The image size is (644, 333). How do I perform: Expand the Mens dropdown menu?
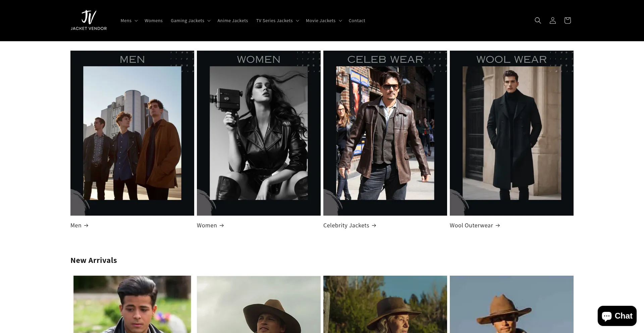tap(129, 21)
